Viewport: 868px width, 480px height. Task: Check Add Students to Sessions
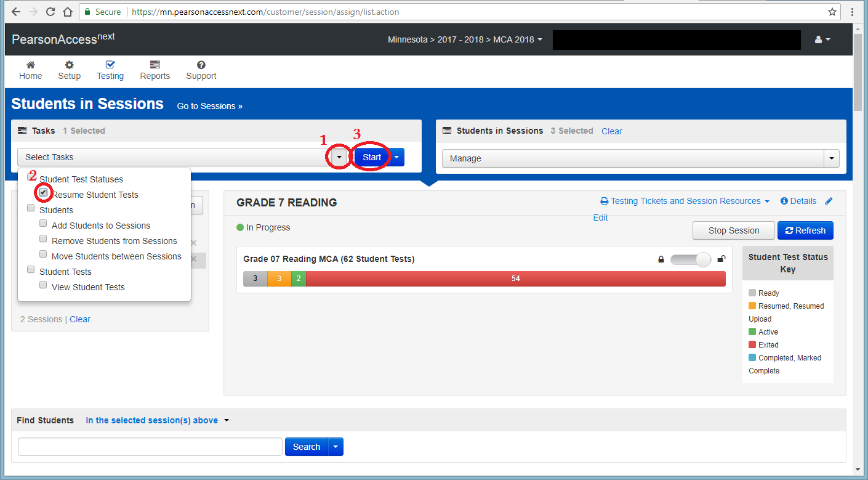[x=44, y=224]
